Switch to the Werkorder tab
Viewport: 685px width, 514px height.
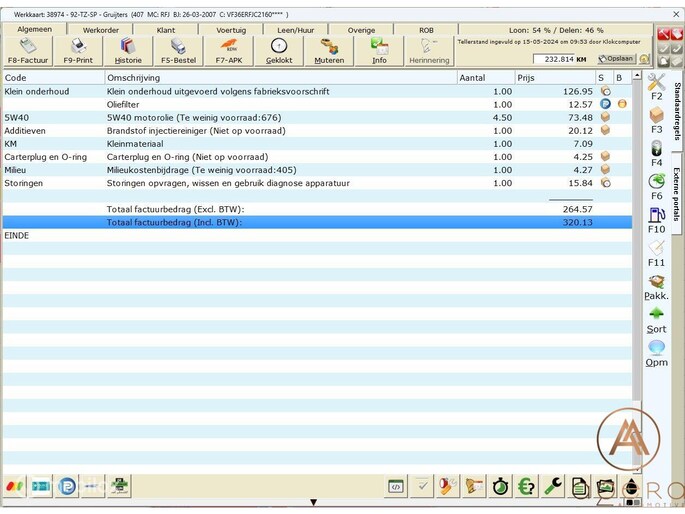click(x=101, y=30)
